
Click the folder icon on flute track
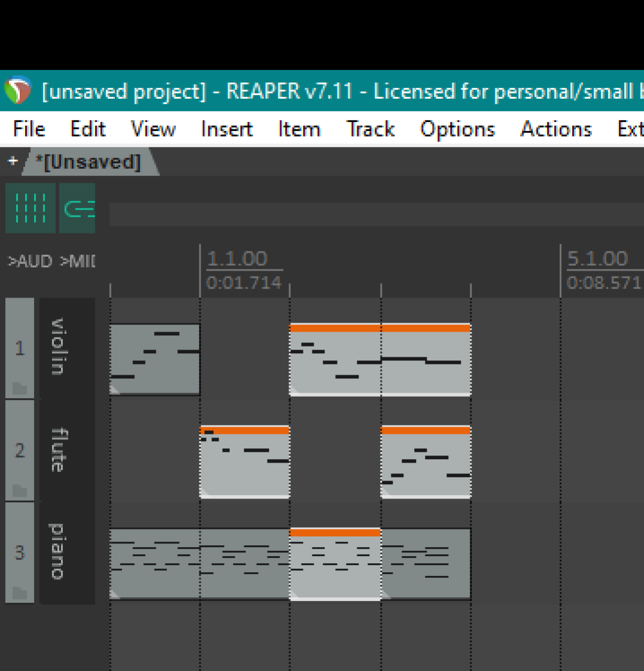click(x=20, y=491)
